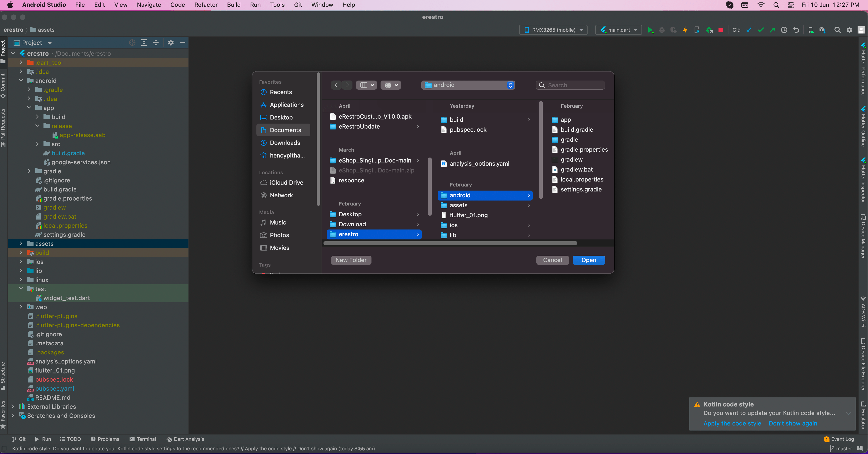The height and width of the screenshot is (454, 868).
Task: Click New Folder button
Action: tap(351, 260)
